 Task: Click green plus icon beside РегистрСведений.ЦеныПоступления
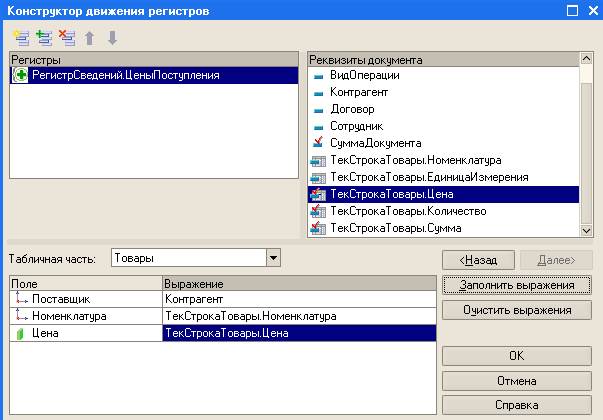click(21, 75)
